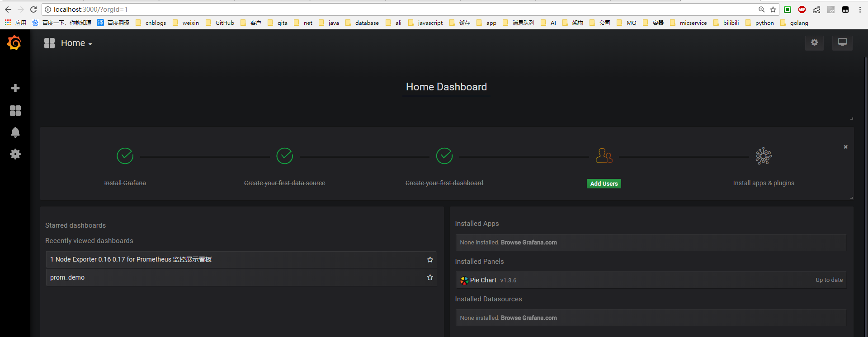Star the Node Exporter dashboard
Viewport: 868px width, 337px height.
click(x=430, y=260)
